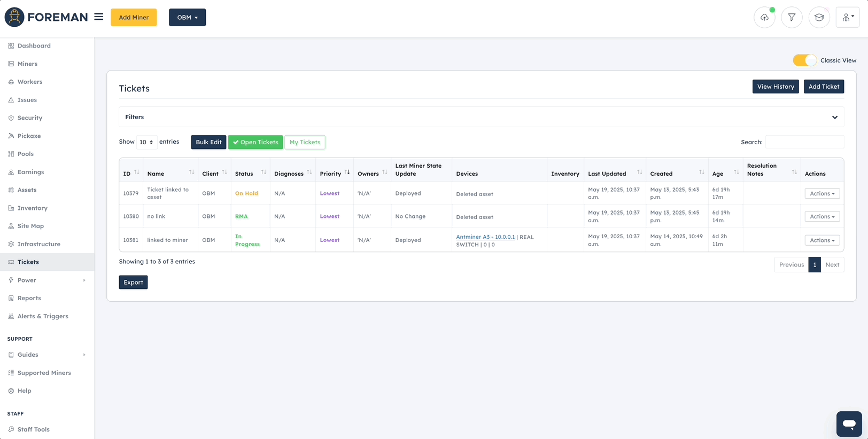Open the cloud upload status icon

pyautogui.click(x=765, y=18)
